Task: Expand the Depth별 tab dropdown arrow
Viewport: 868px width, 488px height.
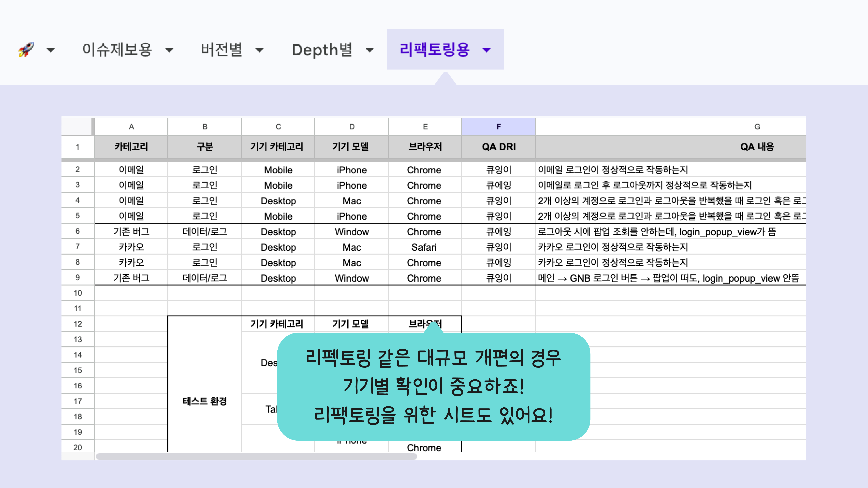Action: (370, 50)
